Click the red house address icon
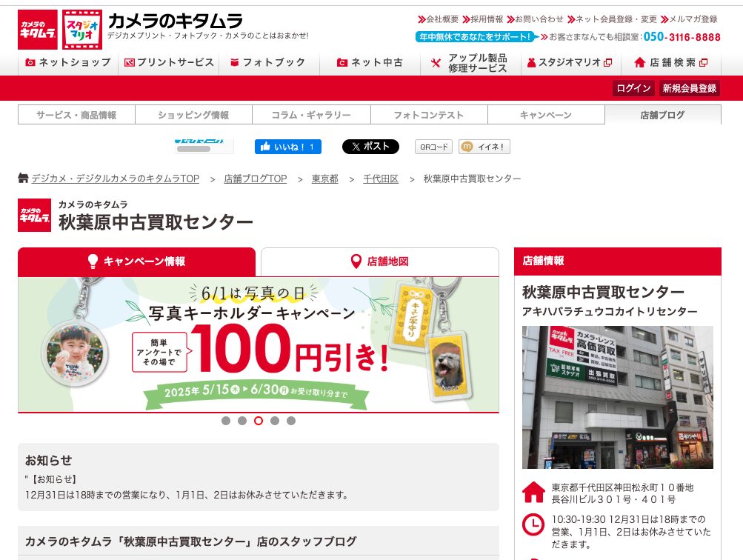Screen dimensions: 743x560 [x=533, y=493]
